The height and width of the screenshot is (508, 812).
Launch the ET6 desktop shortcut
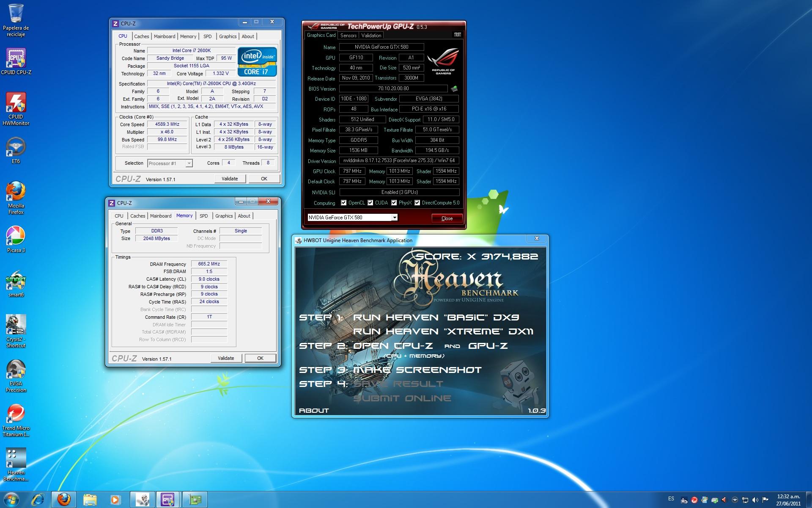16,150
